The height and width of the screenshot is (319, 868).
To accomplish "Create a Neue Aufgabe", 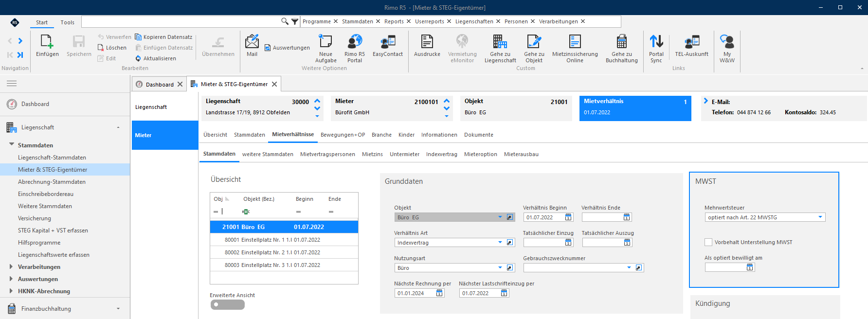I will point(325,49).
